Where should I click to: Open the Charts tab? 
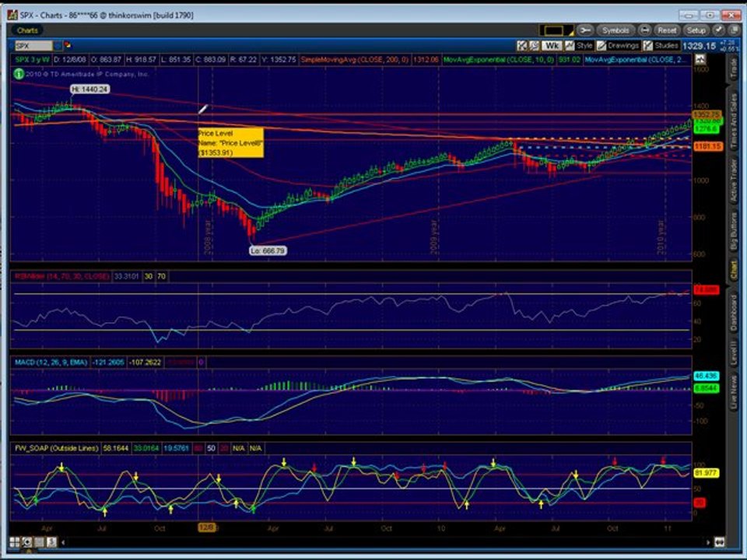27,30
